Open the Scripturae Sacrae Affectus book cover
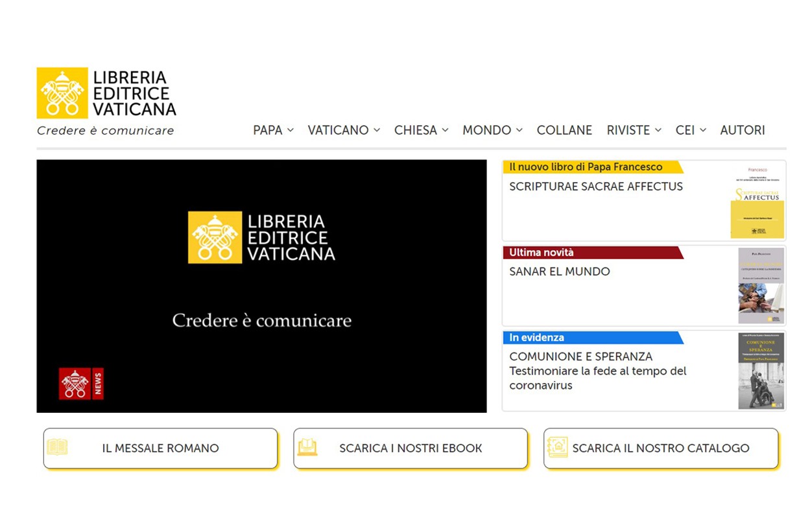Image resolution: width=799 pixels, height=532 pixels. point(757,202)
